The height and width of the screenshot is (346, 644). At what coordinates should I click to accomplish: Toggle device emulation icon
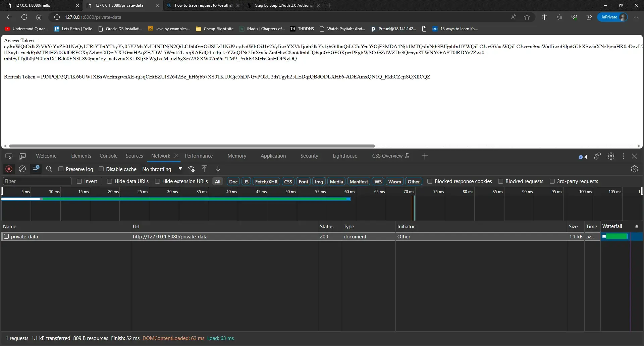(x=22, y=156)
